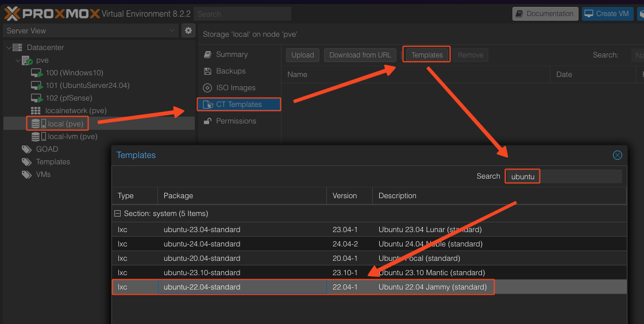Sort by the Type column header
644x324 pixels.
pos(134,196)
